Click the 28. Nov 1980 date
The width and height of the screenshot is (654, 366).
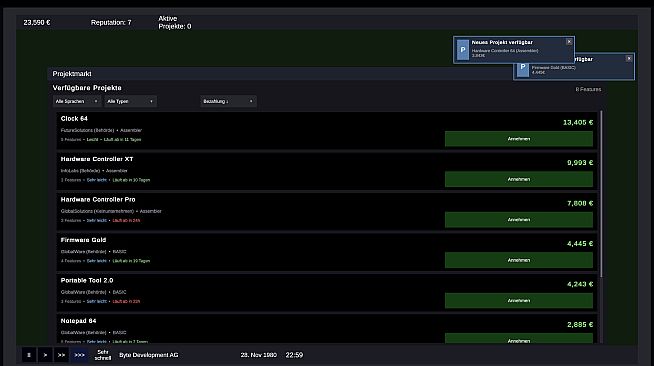(x=259, y=355)
